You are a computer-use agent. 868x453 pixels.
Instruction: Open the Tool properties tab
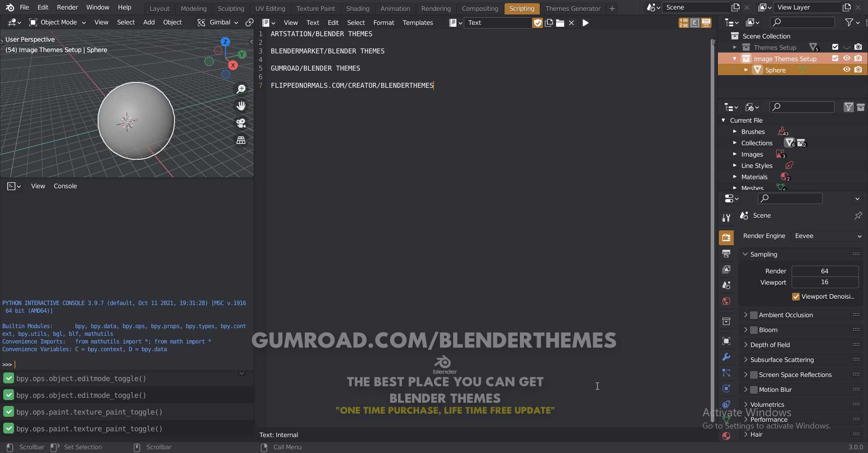click(726, 218)
